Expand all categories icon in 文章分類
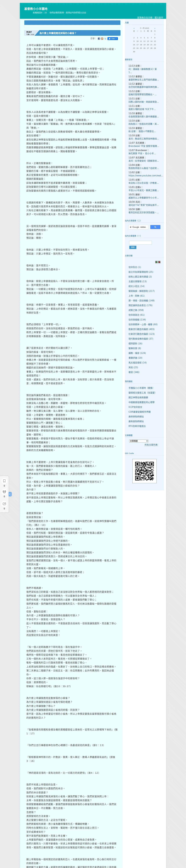Image resolution: width=186 pixels, height=868 pixels. (x=156, y=262)
